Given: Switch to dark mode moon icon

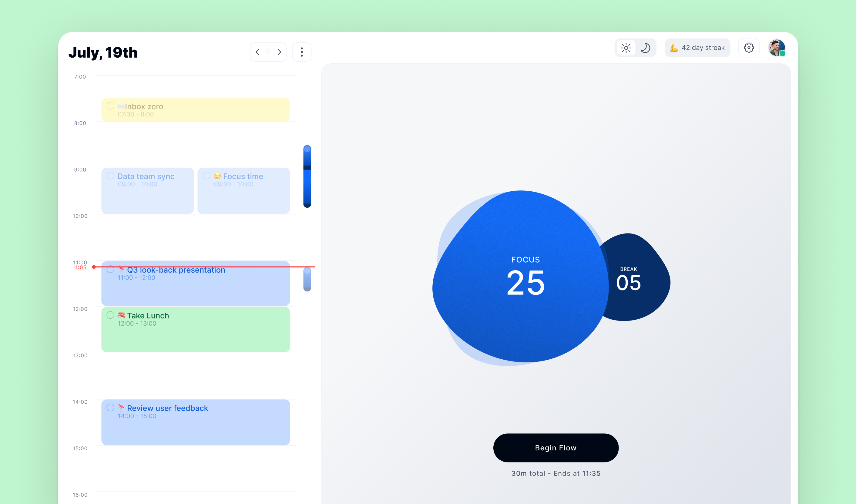Looking at the screenshot, I should (645, 48).
